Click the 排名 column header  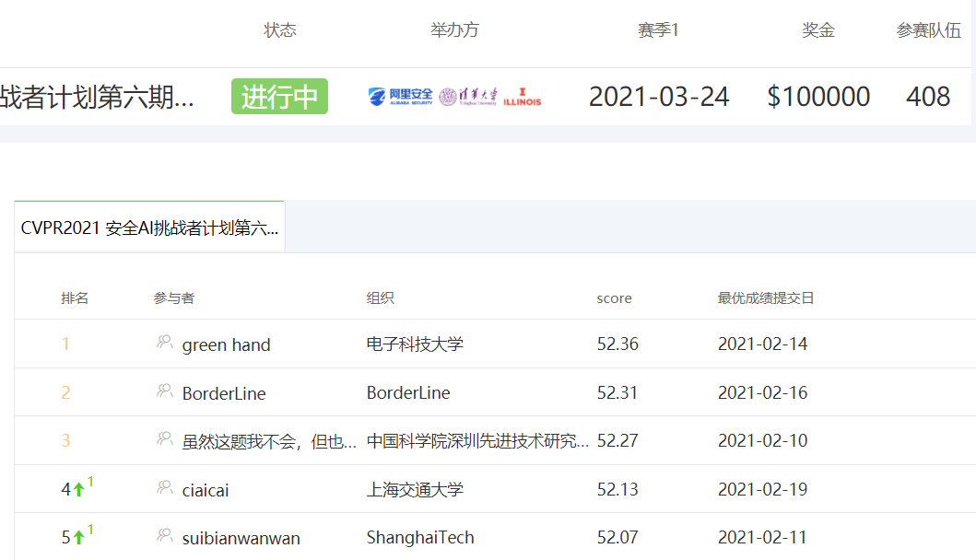75,298
